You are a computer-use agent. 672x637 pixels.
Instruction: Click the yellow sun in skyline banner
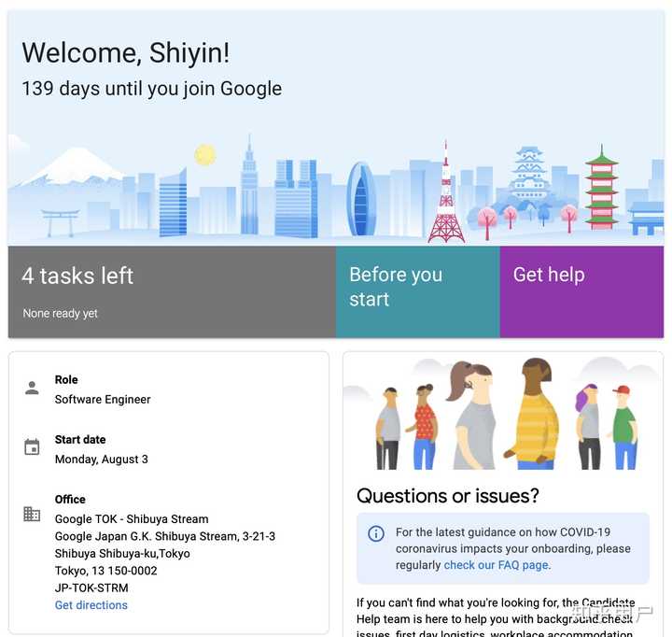tap(204, 155)
